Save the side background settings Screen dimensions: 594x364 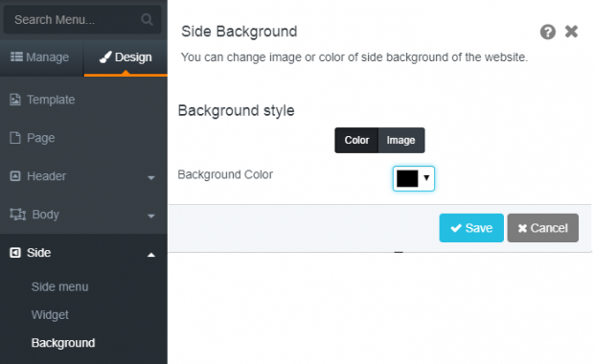pyautogui.click(x=471, y=228)
